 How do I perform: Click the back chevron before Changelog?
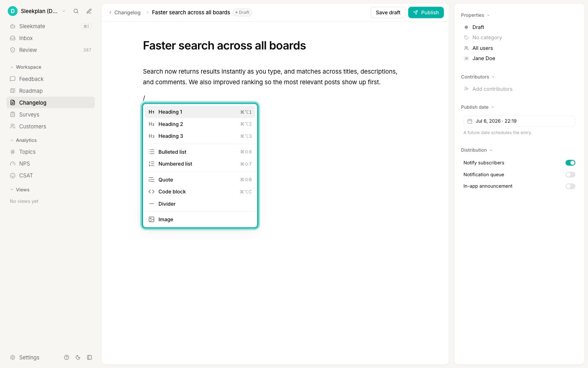coord(110,13)
